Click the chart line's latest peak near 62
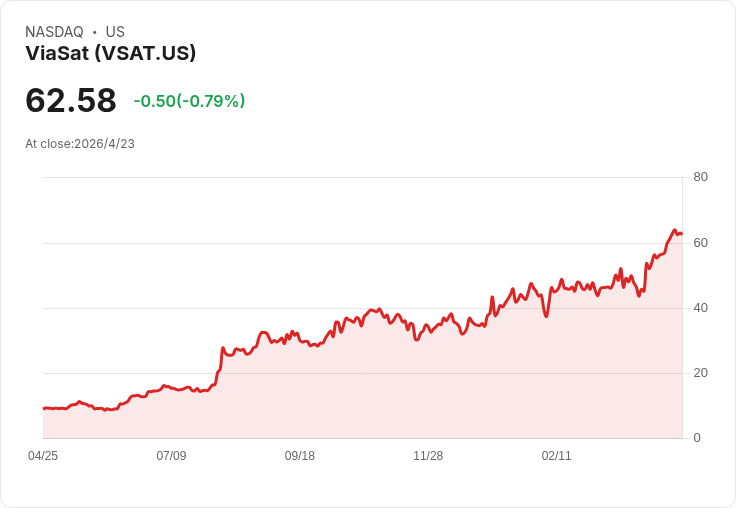Screen dimensions: 736x508 pyautogui.click(x=675, y=230)
